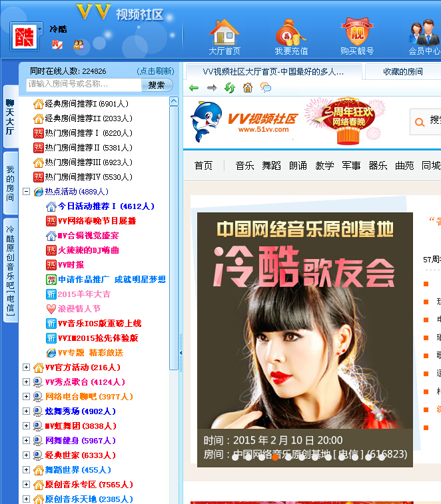
Task: Click the green refresh icon in browser bar
Action: 230,88
